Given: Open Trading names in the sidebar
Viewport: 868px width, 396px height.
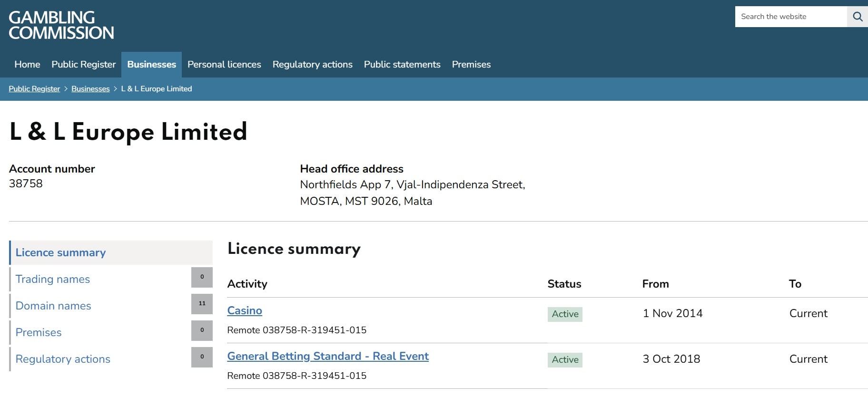Looking at the screenshot, I should [53, 279].
